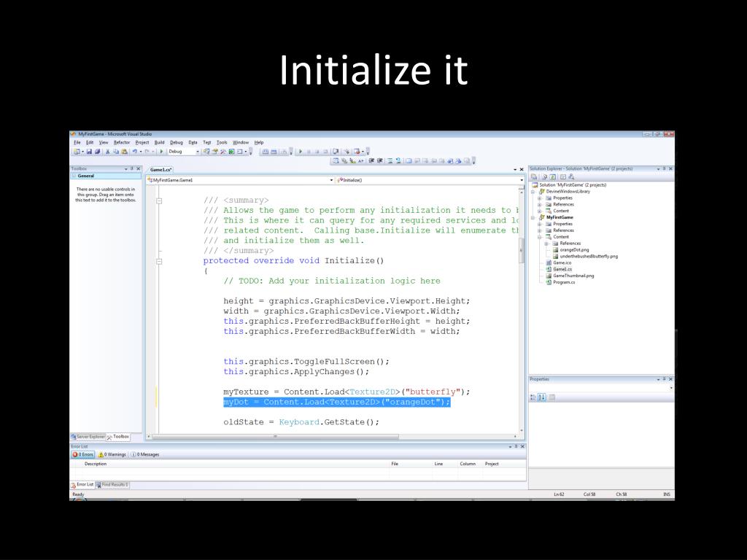Viewport: 747px width, 560px height.
Task: Click the Display Object Member List icon
Action: point(336,161)
